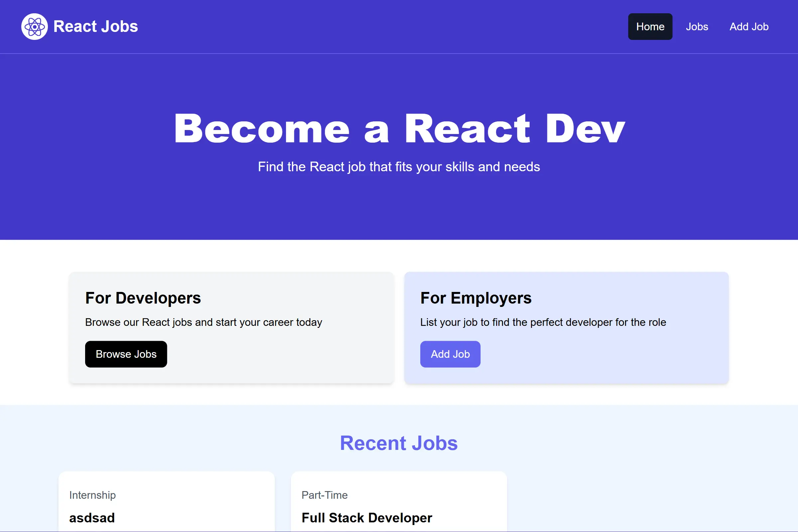
Task: Click the Browse Jobs button
Action: (x=126, y=354)
